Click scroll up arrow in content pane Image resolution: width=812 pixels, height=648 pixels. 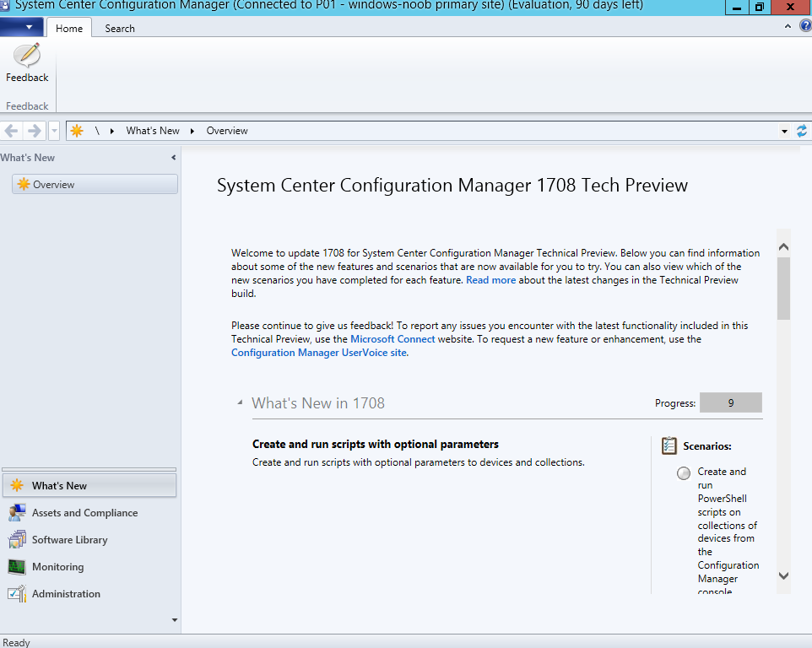point(784,247)
